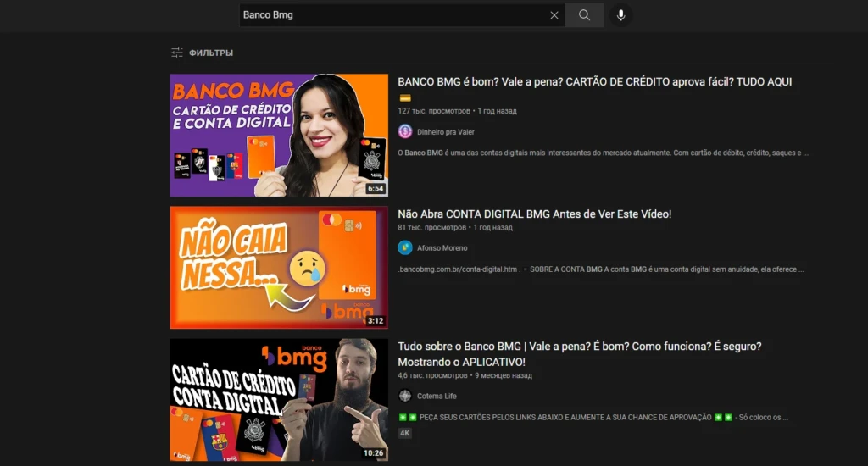Go to Cotema Life channel name
Screen dimensions: 868x466
point(437,396)
